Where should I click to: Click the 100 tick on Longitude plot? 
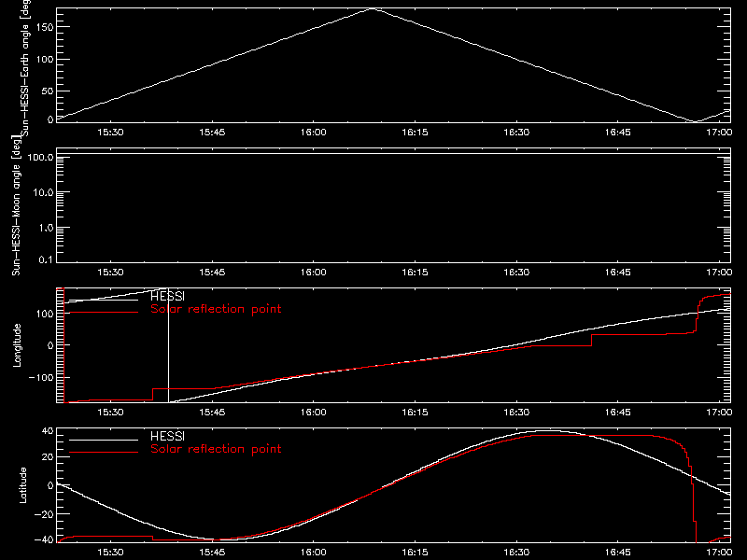45,314
